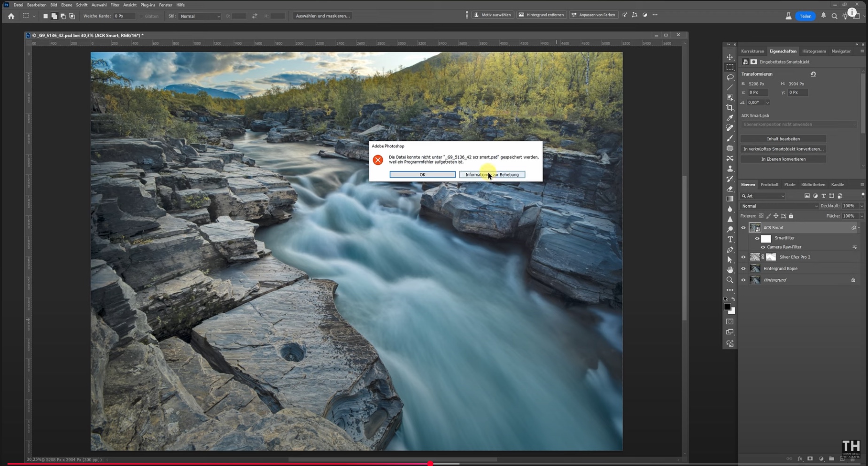Screen dimensions: 868x466
Task: Select the Horizontal Type tool
Action: click(730, 240)
